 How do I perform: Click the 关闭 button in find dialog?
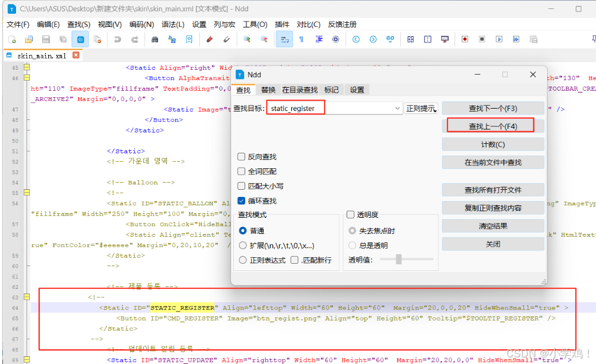pos(493,244)
